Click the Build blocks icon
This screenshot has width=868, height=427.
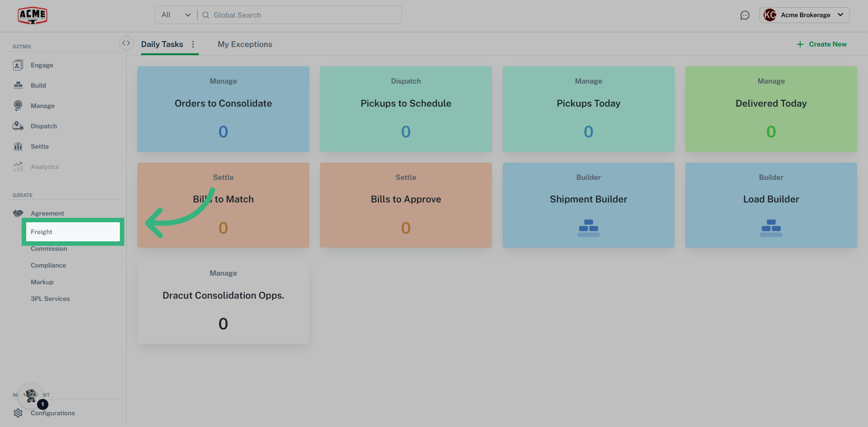coord(18,85)
